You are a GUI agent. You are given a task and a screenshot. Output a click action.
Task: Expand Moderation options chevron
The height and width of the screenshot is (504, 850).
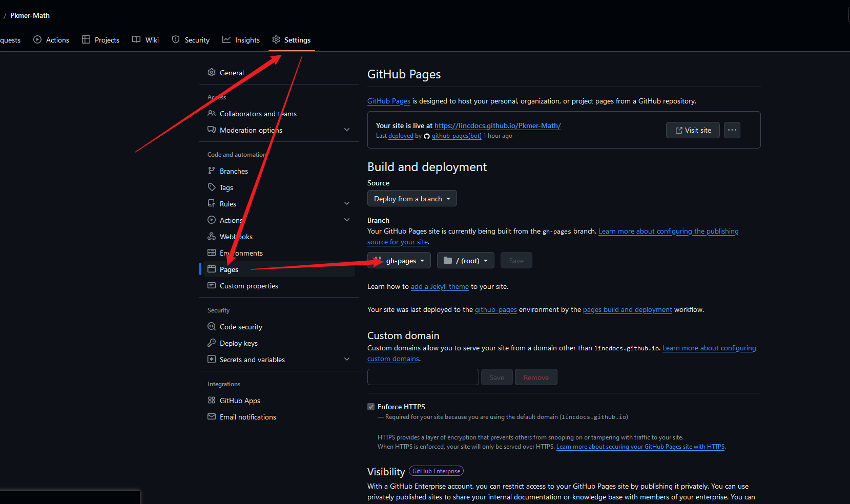point(347,130)
